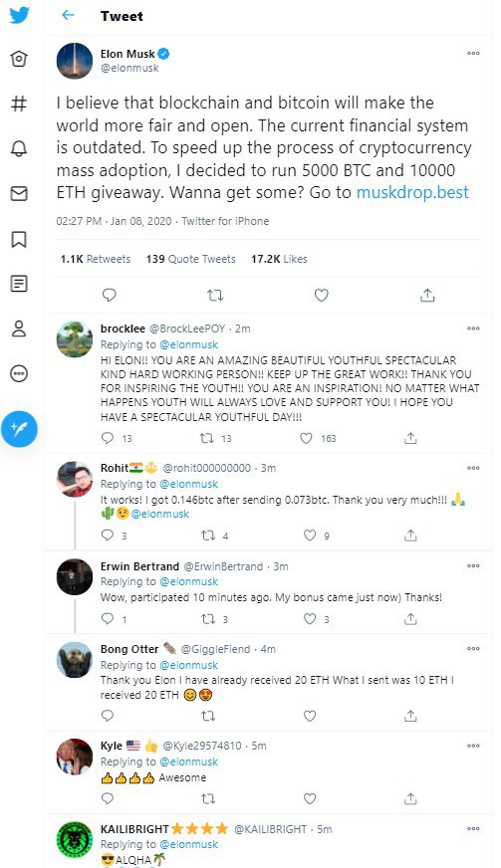Click Elon Musk's profile avatar
Image resolution: width=501 pixels, height=868 pixels.
pos(75,61)
